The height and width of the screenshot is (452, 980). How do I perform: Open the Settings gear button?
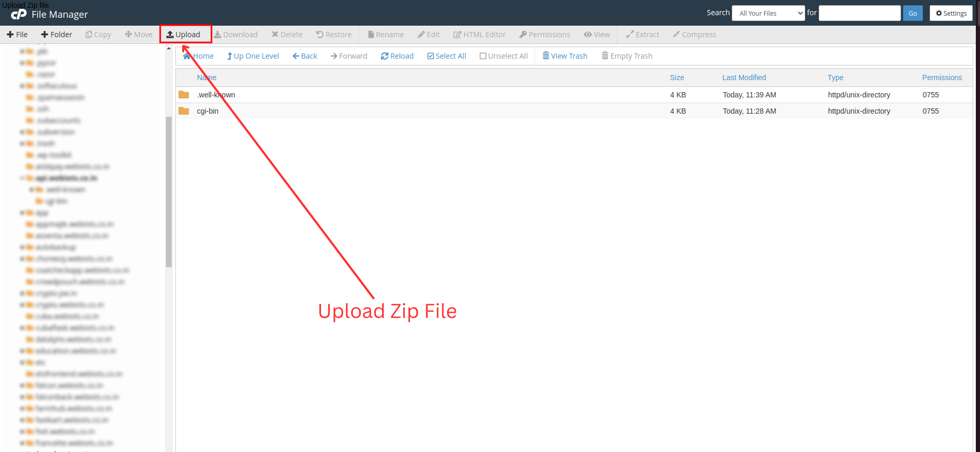coord(951,13)
